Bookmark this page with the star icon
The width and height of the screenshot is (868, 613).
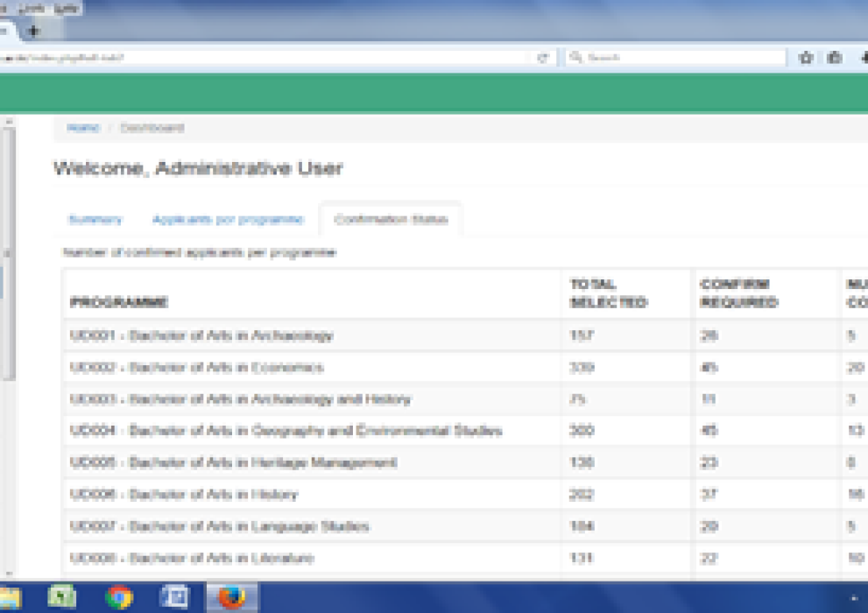(x=806, y=58)
